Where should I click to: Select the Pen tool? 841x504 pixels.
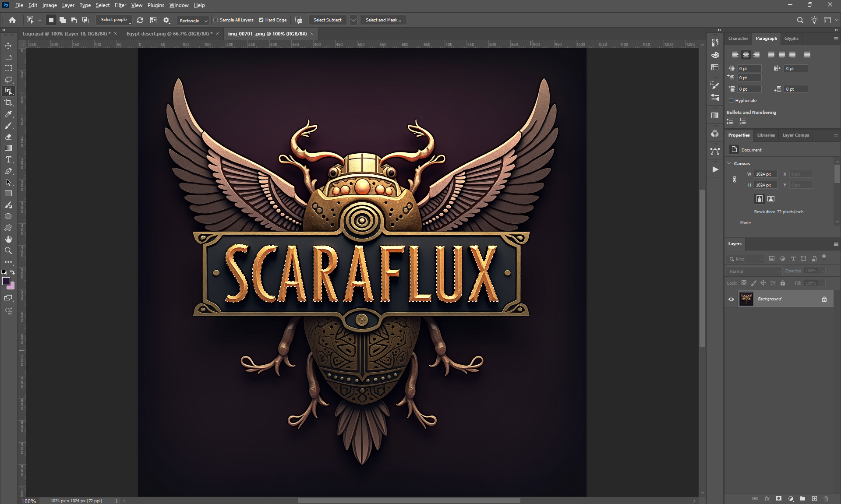coord(8,171)
